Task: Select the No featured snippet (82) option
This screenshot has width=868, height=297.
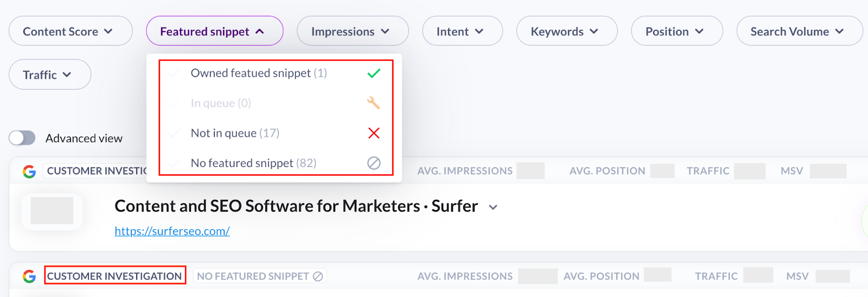Action: [x=253, y=163]
